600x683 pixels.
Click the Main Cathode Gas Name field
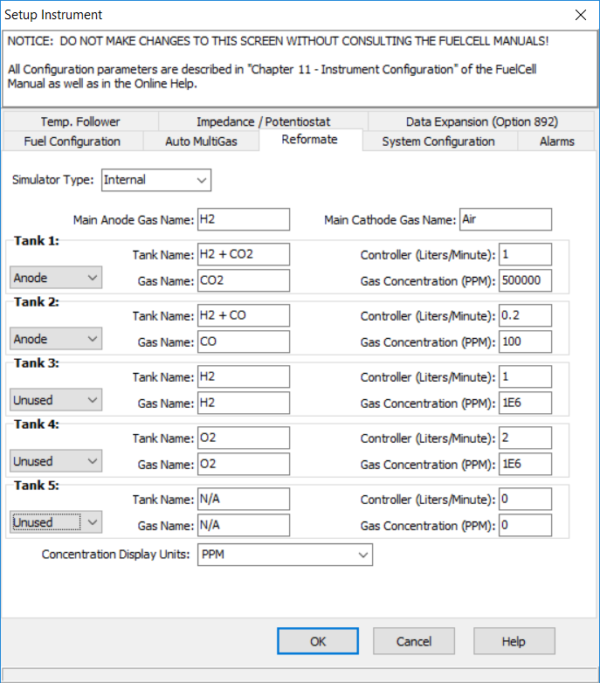[505, 220]
